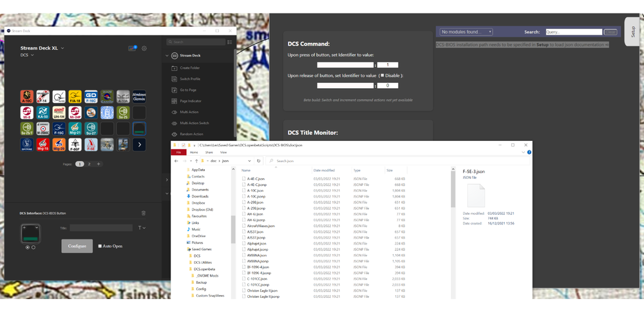Select the Windows Gizmos key
Screen dimensions: 644x312
139,96
